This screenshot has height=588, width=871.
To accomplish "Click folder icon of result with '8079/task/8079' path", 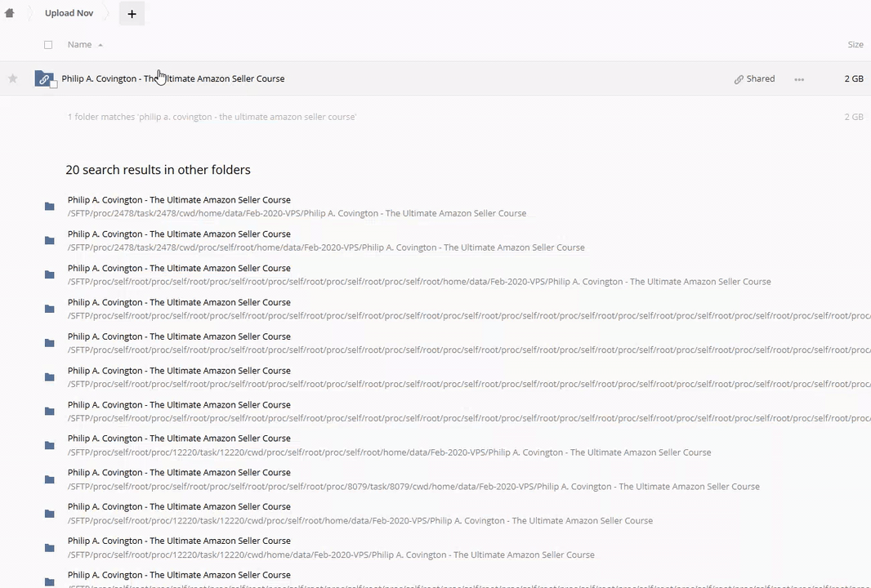I will click(x=50, y=479).
